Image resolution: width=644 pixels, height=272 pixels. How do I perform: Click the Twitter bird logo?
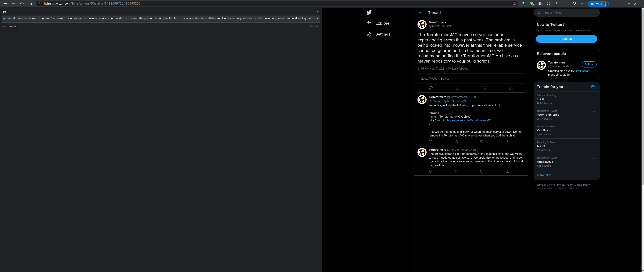pyautogui.click(x=369, y=12)
